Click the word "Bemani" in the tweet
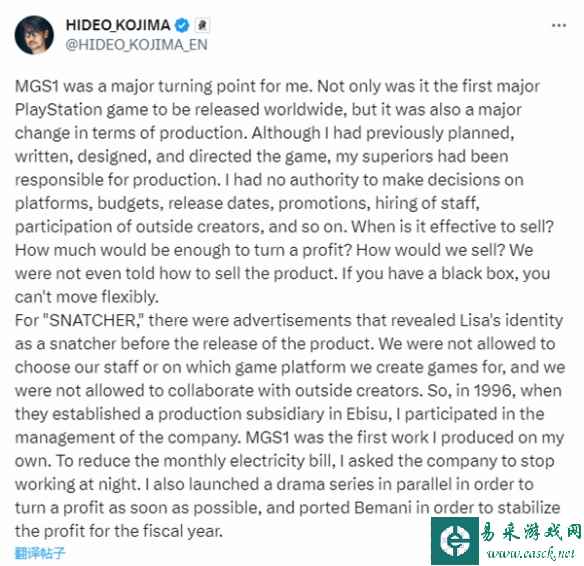Viewport: 584px width, 566px height. [x=383, y=508]
